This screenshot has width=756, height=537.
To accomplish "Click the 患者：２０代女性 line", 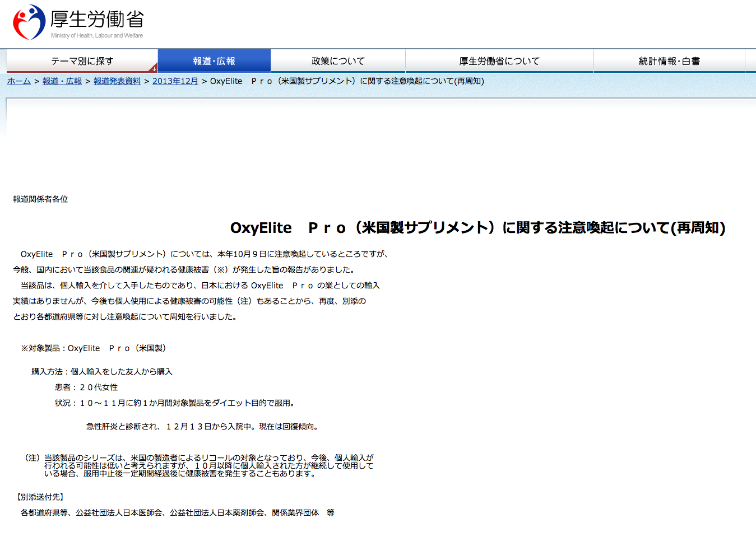I will (x=86, y=387).
